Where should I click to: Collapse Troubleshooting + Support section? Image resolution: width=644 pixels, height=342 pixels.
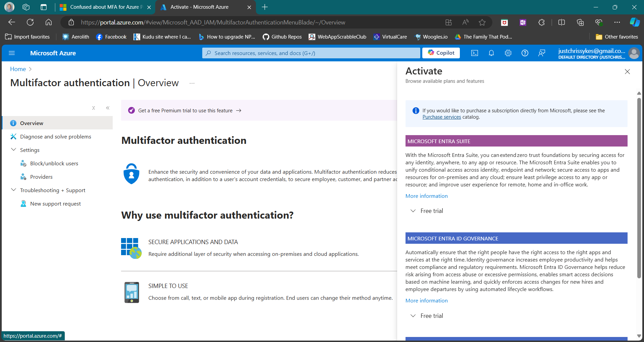(13, 190)
